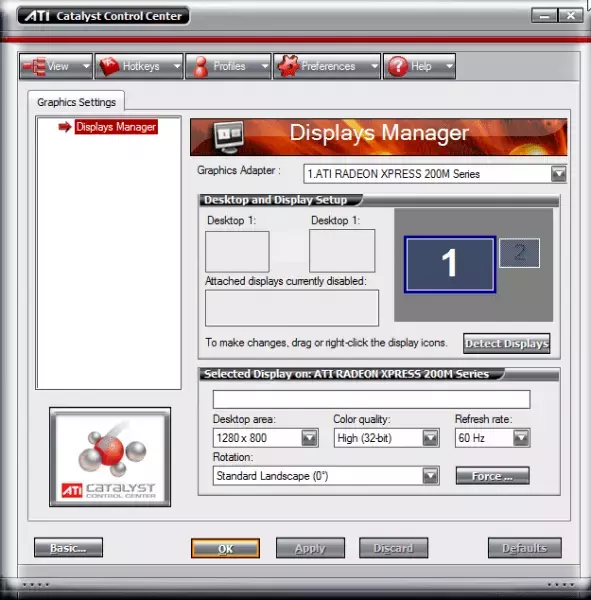Select display 1 monitor icon
This screenshot has height=600, width=591.
click(450, 264)
